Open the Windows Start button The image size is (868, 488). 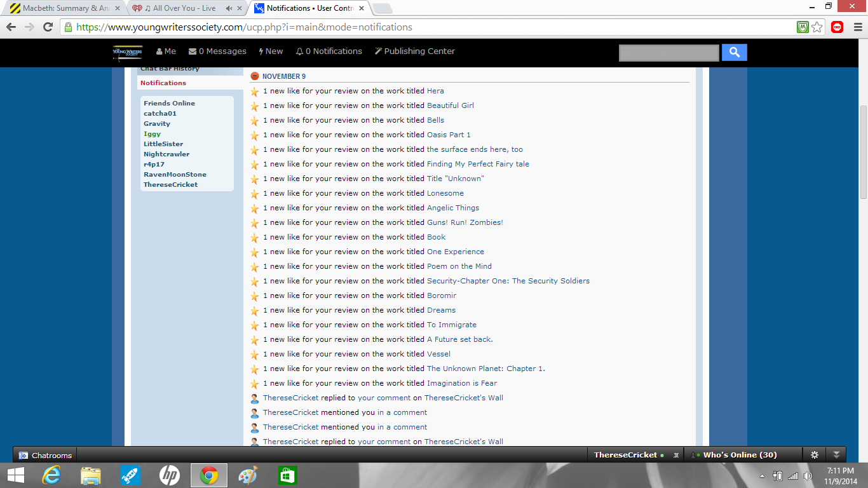pos(15,475)
